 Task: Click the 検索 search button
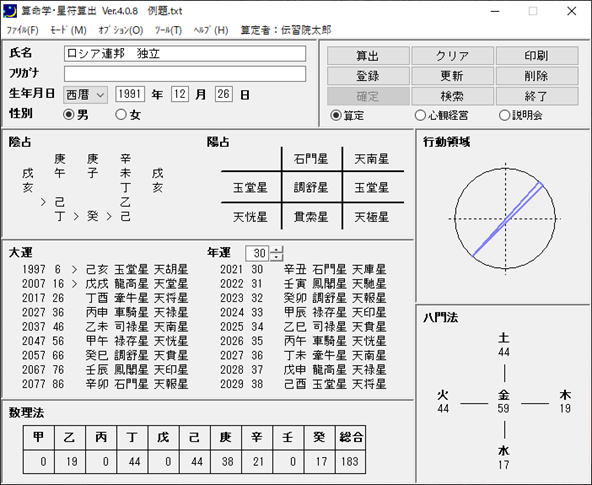[x=452, y=96]
